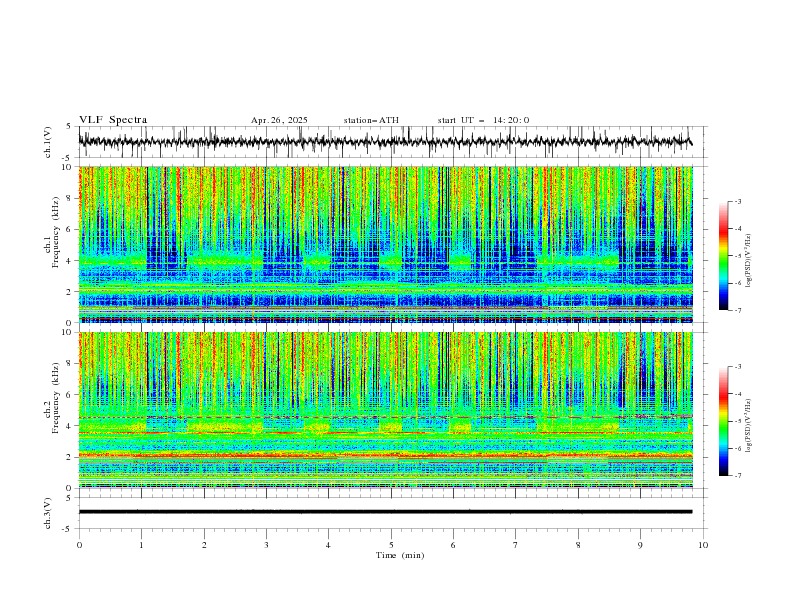Screen dimensions: 792x612
Task: Click time axis tick "4"
Action: (x=328, y=545)
